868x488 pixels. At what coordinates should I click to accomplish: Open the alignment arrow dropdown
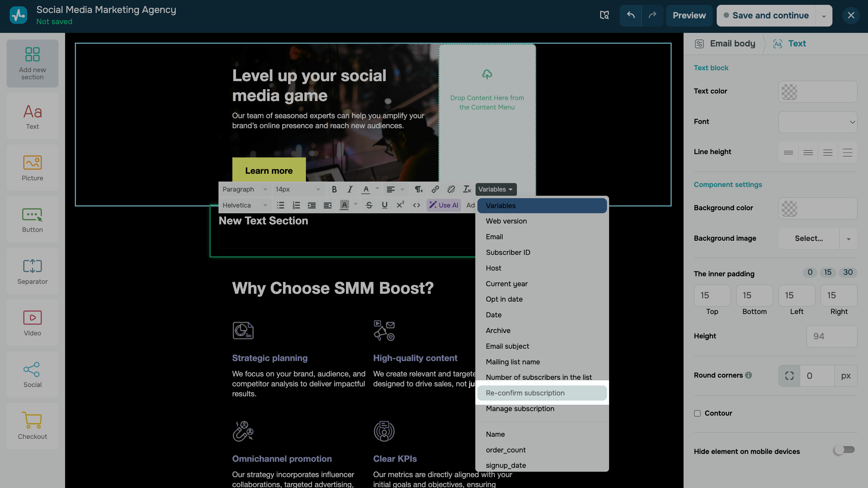[x=402, y=189]
